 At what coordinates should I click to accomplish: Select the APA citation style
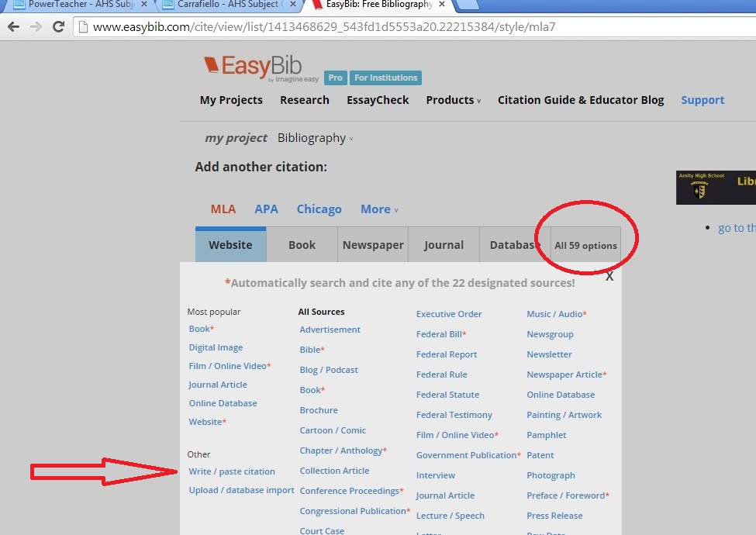266,209
